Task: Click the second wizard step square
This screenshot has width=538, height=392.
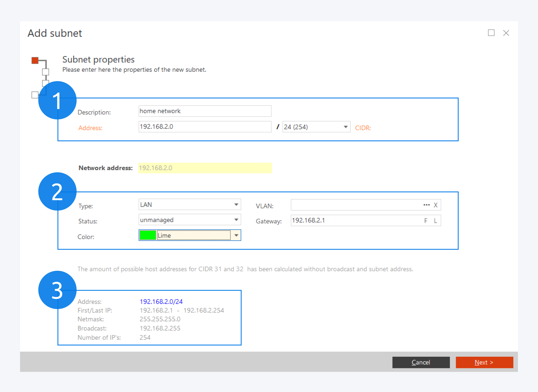Action: click(x=45, y=71)
